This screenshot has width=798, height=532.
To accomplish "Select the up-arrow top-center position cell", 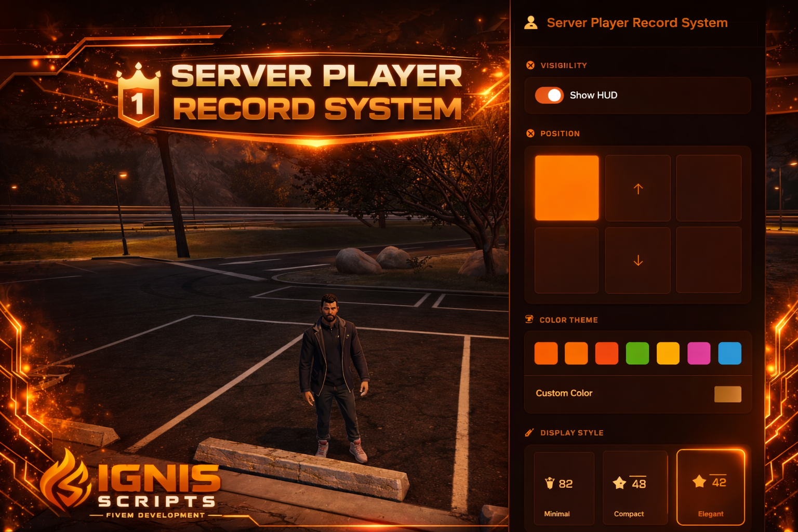I will (638, 188).
